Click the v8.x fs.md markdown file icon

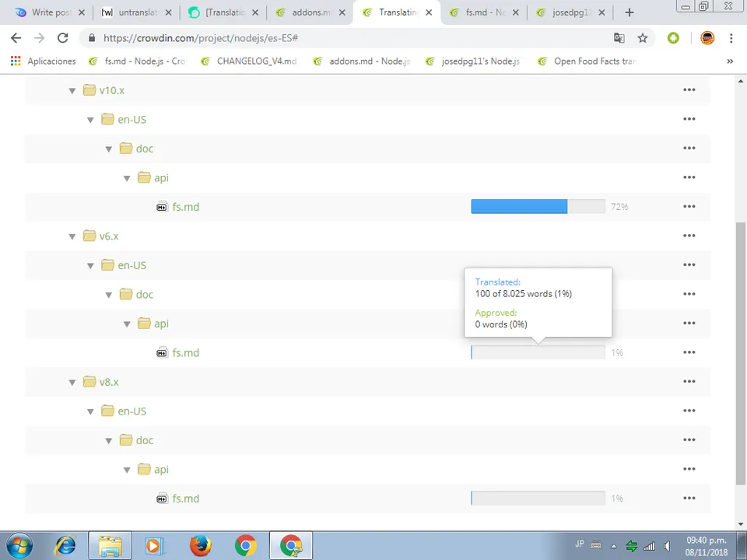coord(162,499)
